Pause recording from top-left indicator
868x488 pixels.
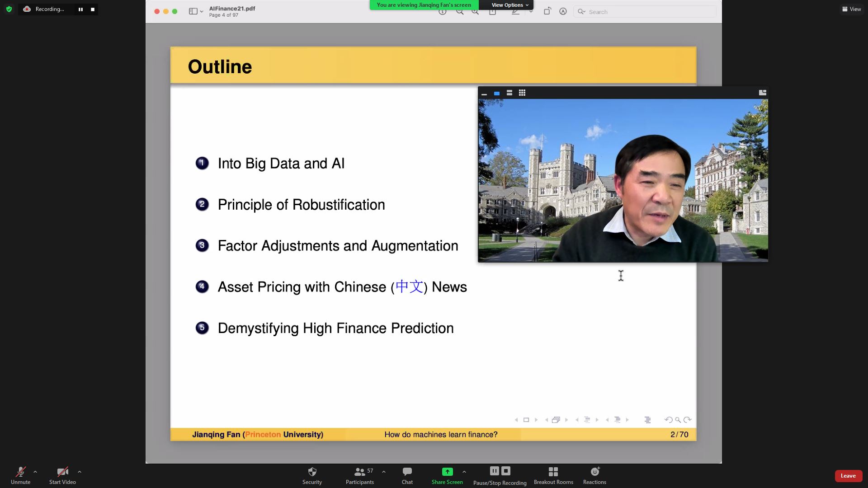click(80, 9)
